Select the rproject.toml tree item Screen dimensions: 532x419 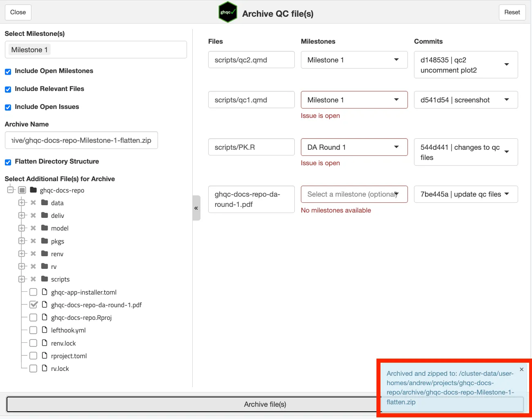69,356
